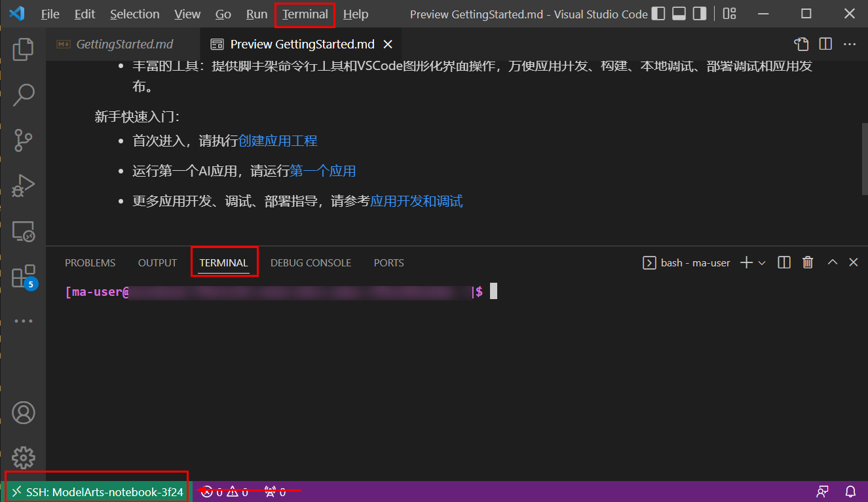Open the Run menu
Image resolution: width=868 pixels, height=502 pixels.
[x=257, y=14]
